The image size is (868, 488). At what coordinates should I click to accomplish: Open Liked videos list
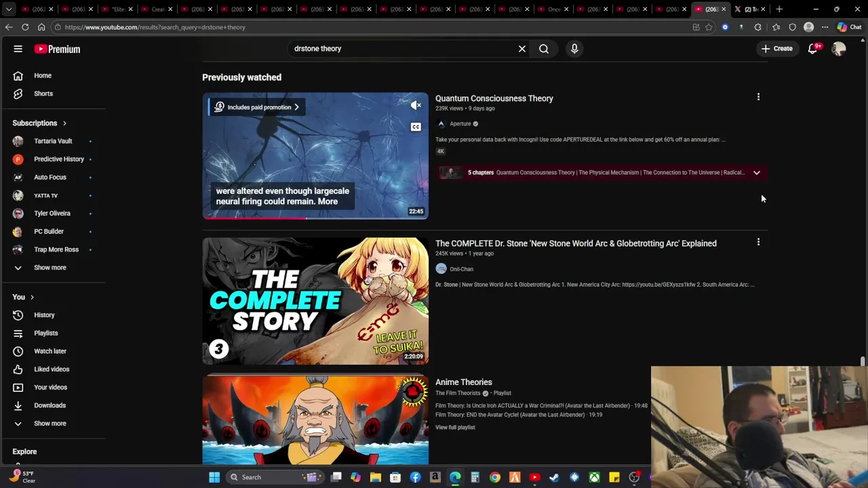pyautogui.click(x=53, y=369)
